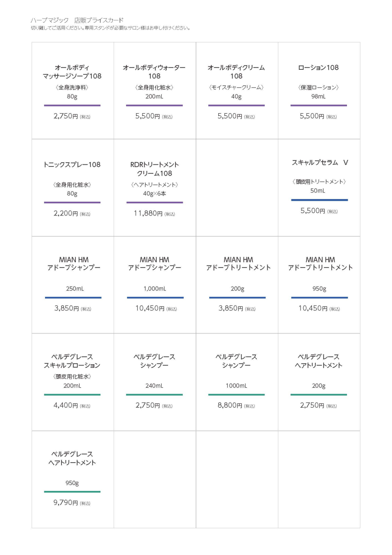This screenshot has height=555, width=392.
Task: Click the green bar under ベルデグレース スキャルプローション
Action: pos(72,395)
